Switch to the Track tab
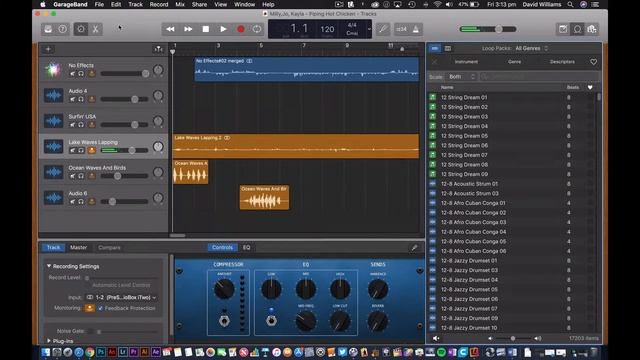 [x=53, y=247]
